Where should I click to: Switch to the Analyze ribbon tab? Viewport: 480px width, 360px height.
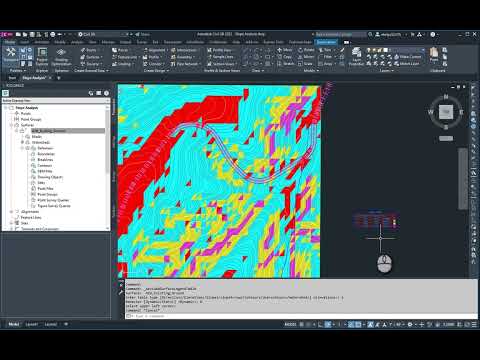click(77, 42)
